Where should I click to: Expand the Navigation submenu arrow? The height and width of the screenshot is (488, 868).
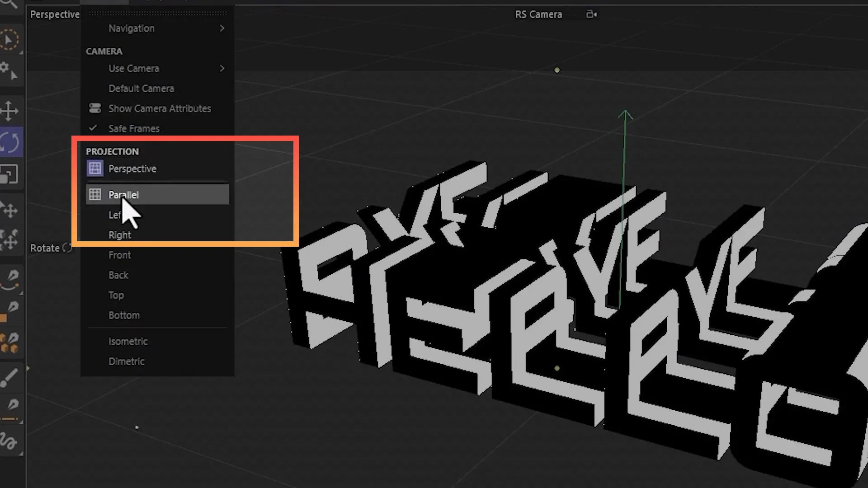(222, 28)
